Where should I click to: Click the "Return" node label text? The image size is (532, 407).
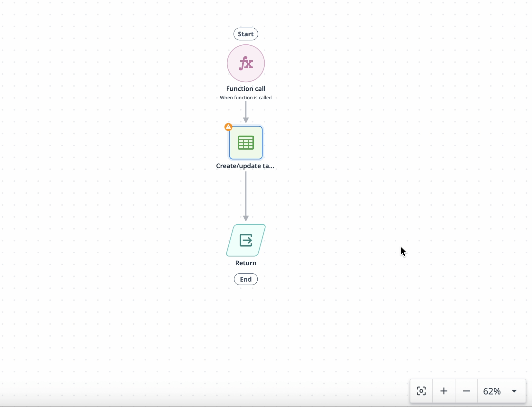[246, 263]
